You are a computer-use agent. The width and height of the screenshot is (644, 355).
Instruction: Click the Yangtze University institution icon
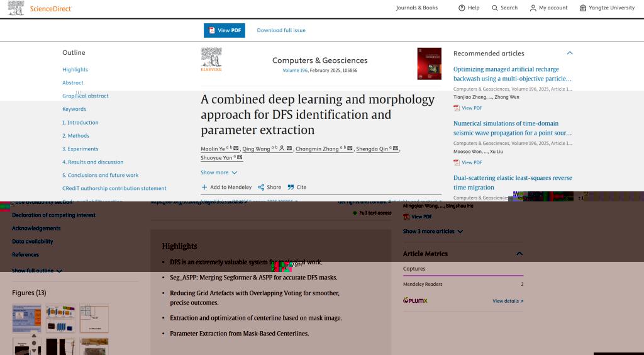583,8
